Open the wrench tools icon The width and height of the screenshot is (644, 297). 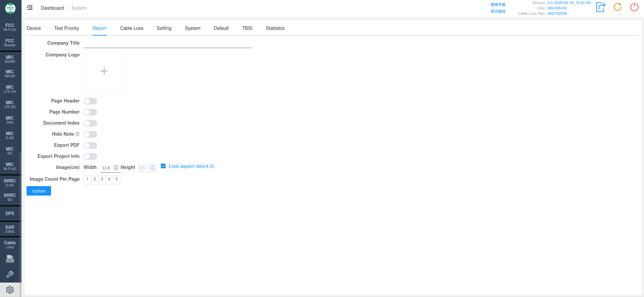(10, 274)
